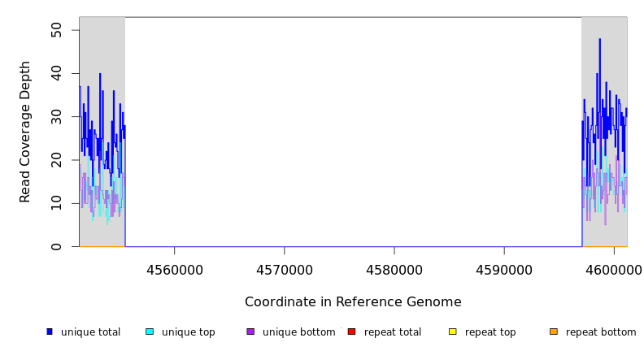Click the right gray shaded coverage region
The image size is (644, 351).
pos(604,49)
